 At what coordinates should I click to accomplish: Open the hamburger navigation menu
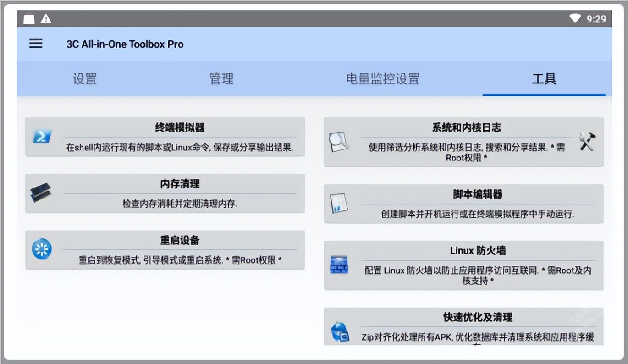[x=36, y=44]
